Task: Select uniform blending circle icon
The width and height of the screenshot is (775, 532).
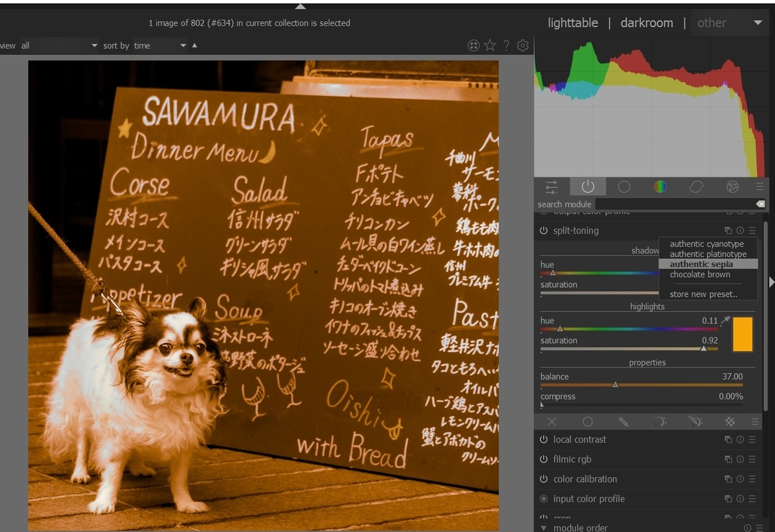Action: point(588,422)
